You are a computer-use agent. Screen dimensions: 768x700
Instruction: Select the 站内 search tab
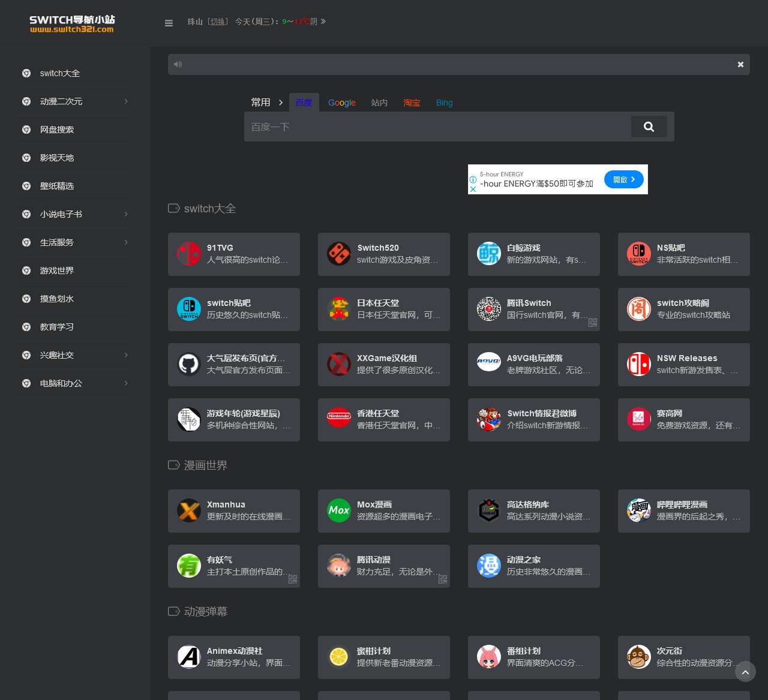[x=379, y=103]
